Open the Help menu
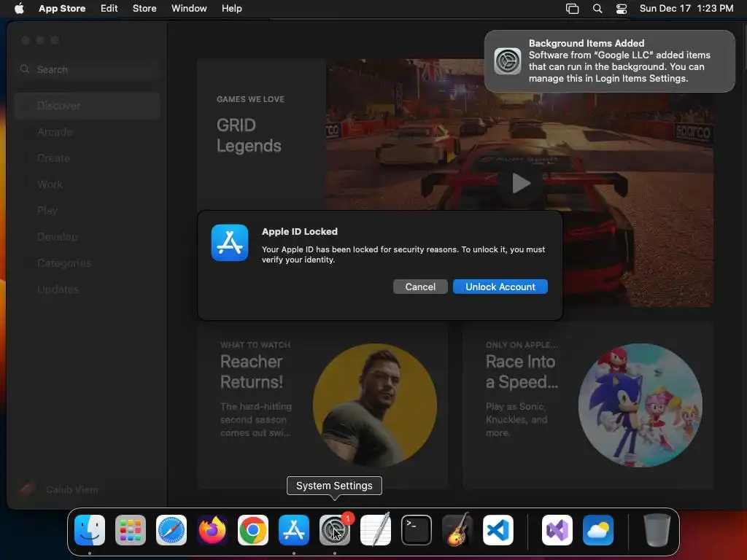The width and height of the screenshot is (747, 560). [231, 8]
